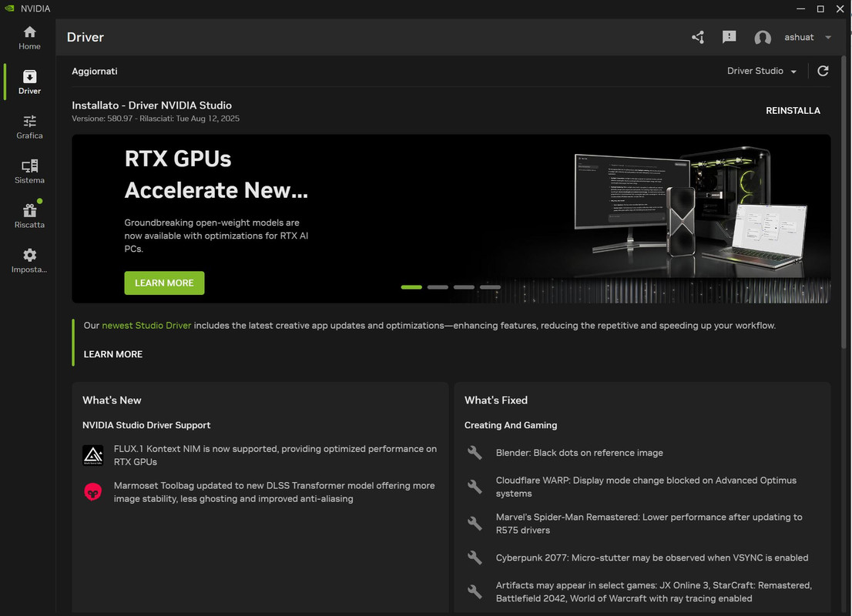Screen dimensions: 852x616
Task: Click wrench icon beside Blender fix
Action: pyautogui.click(x=475, y=453)
